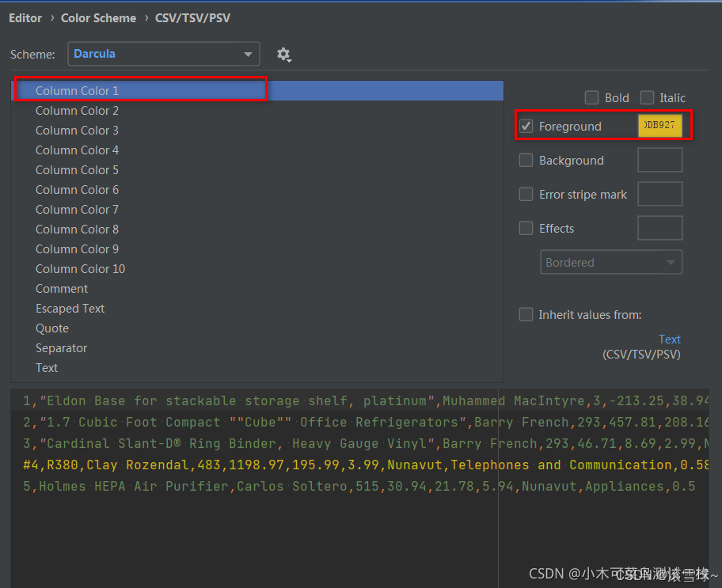
Task: Select Column Color 2 in the list
Action: tap(257, 111)
